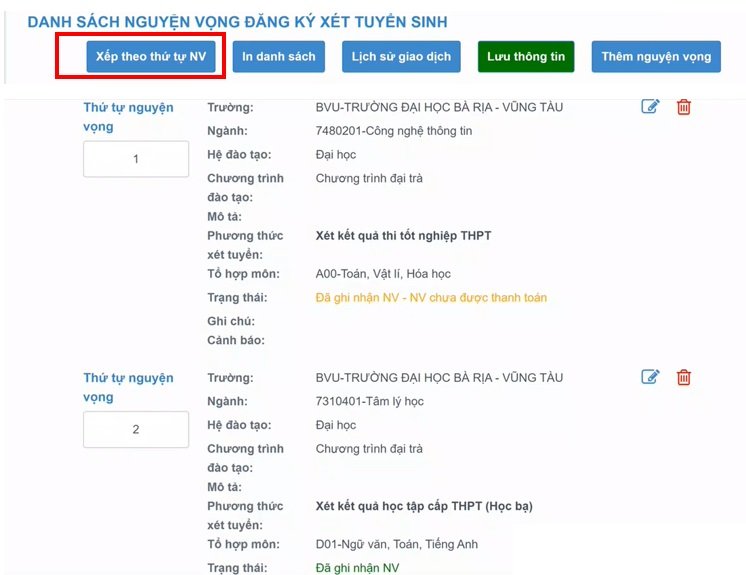Click the red trash icon for nguyện vọng 2
The width and height of the screenshot is (746, 575).
[684, 377]
